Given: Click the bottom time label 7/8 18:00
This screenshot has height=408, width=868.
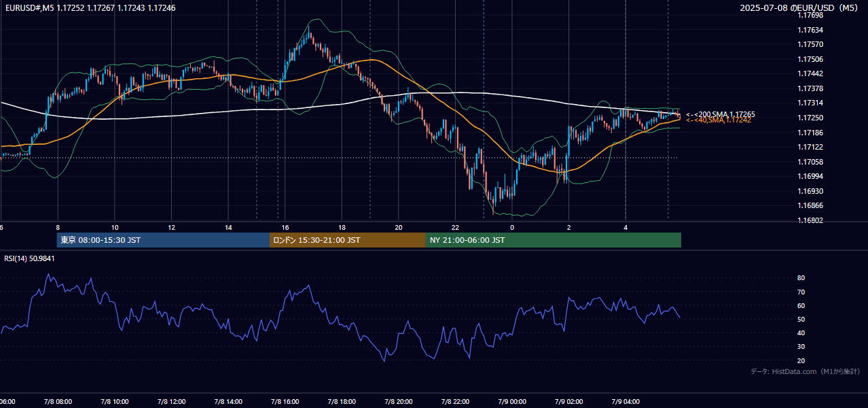Looking at the screenshot, I should click(342, 402).
